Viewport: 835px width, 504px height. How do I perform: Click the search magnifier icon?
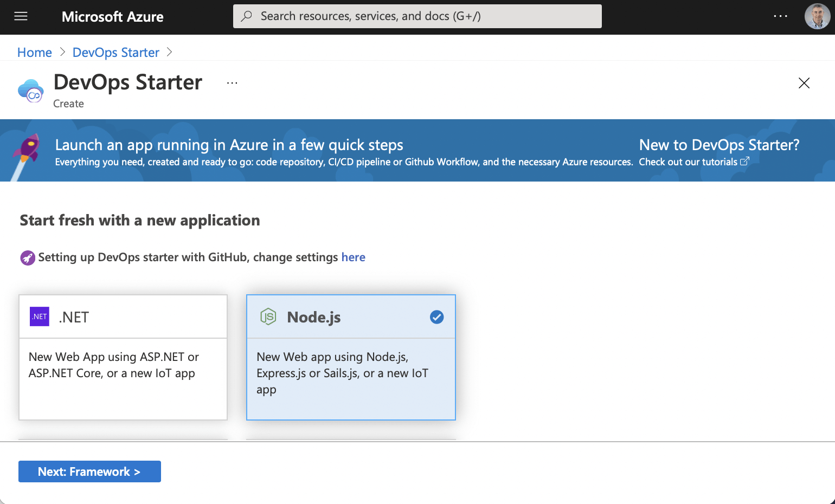[x=247, y=16]
